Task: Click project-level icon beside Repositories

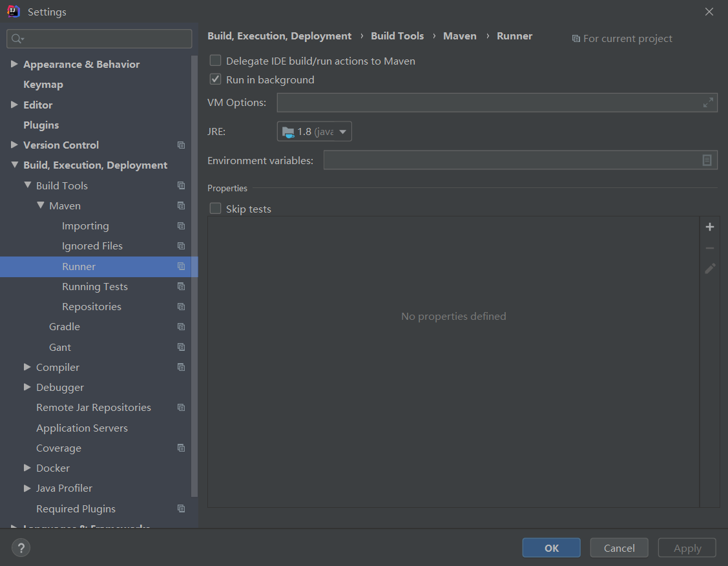Action: click(181, 307)
